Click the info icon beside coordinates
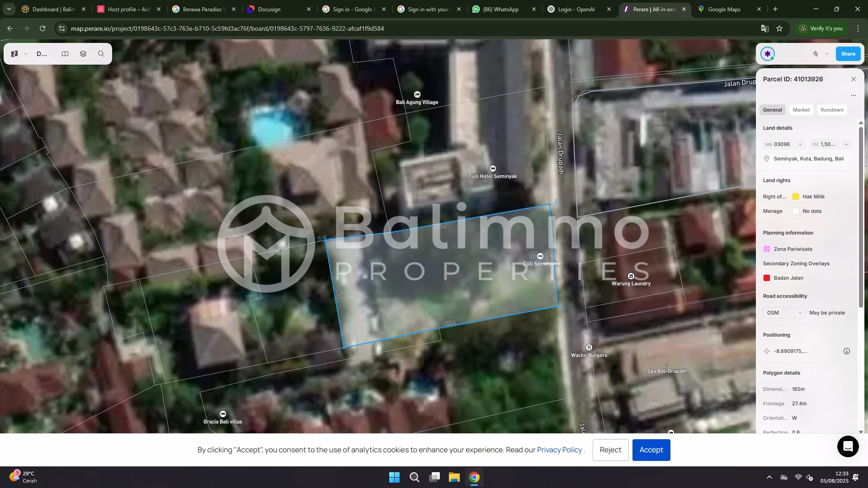Image resolution: width=868 pixels, height=488 pixels. (847, 351)
